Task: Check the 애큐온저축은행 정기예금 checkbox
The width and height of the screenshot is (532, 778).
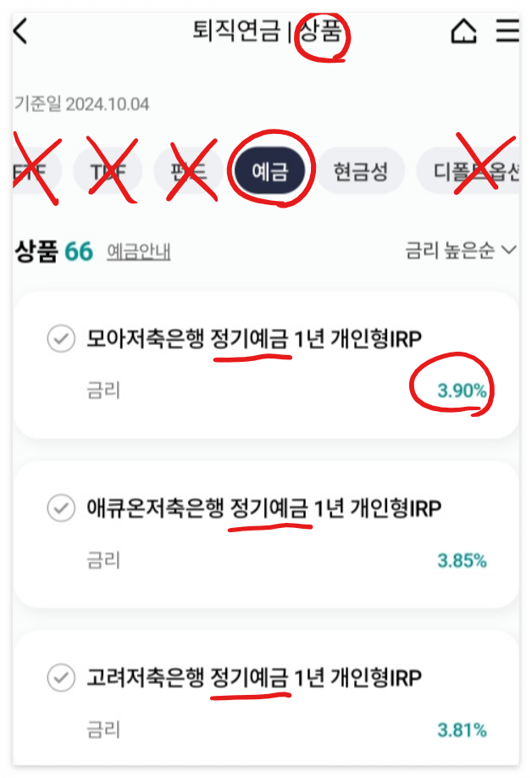Action: 61,508
